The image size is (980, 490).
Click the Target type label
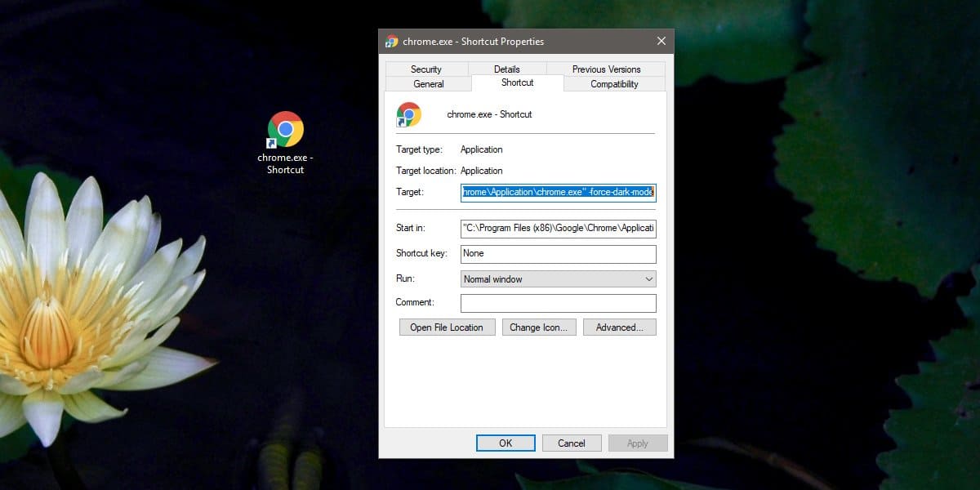pos(419,150)
